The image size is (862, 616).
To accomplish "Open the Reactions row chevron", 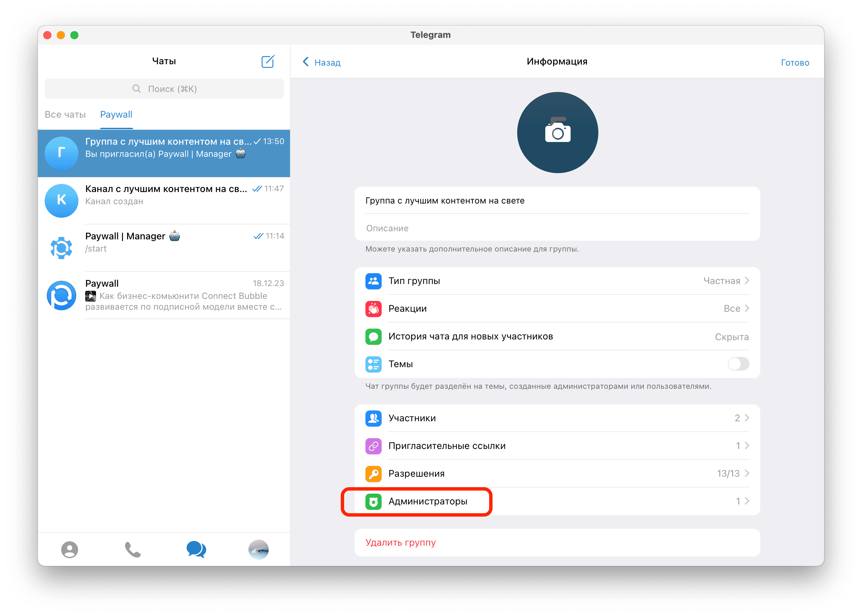I will [x=747, y=308].
